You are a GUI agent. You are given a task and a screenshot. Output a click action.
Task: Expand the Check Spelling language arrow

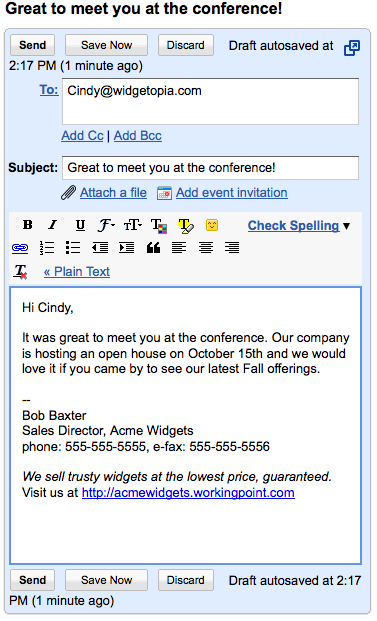pos(347,226)
